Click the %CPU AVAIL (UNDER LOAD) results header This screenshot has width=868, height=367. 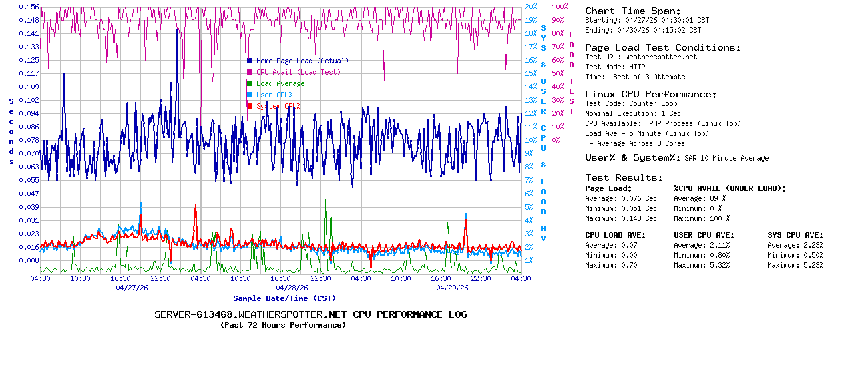pos(730,188)
